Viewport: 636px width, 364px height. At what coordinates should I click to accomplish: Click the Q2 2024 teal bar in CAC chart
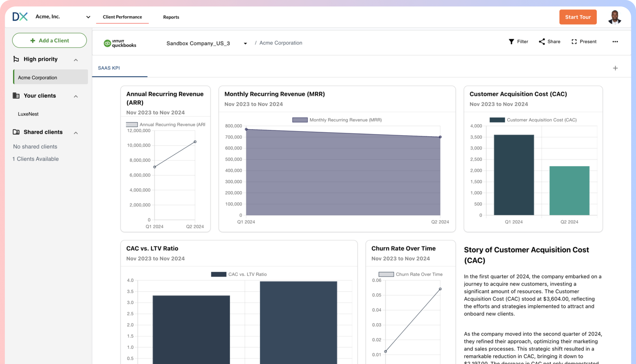click(569, 191)
